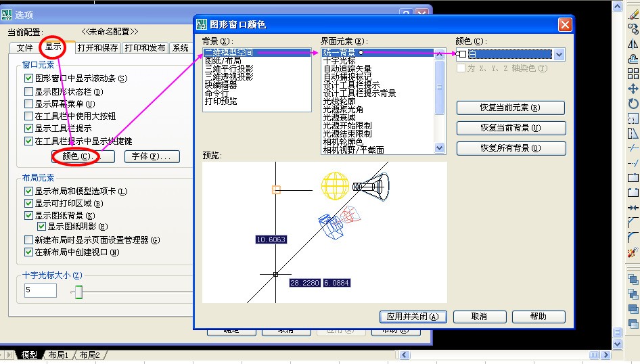Image resolution: width=640 pixels, height=364 pixels.
Task: Open the color dropdown showing white
Action: tap(559, 54)
